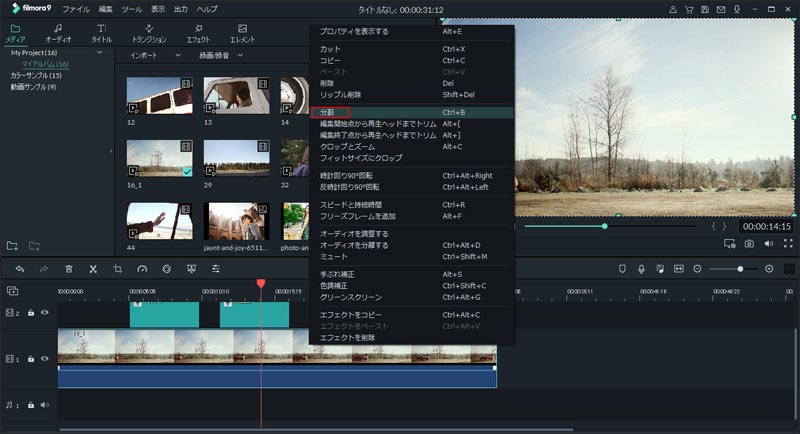
Task: Choose スピードと持続時間 in the context menu
Action: [x=412, y=205]
